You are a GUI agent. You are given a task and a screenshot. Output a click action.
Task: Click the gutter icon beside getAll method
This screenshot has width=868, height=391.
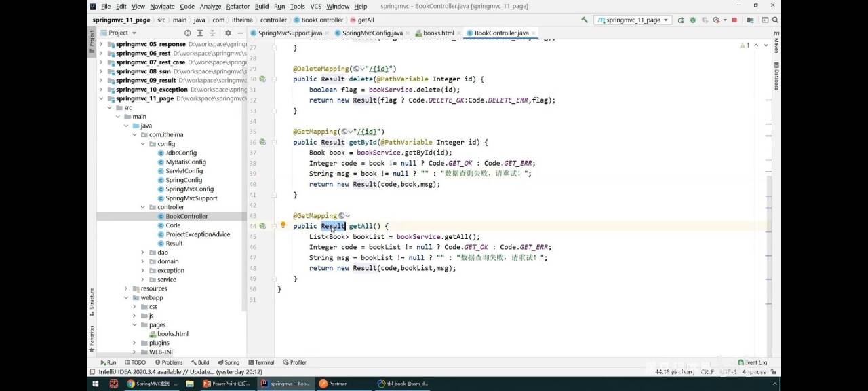coord(262,226)
